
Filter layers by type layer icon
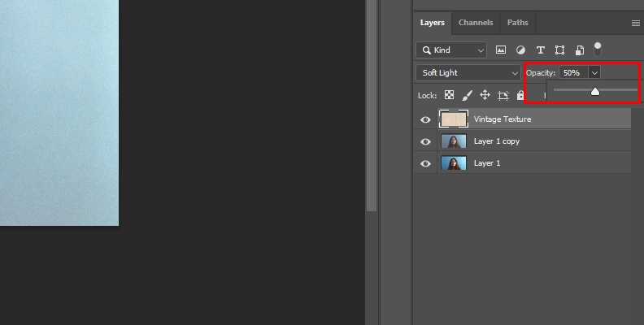pos(540,50)
